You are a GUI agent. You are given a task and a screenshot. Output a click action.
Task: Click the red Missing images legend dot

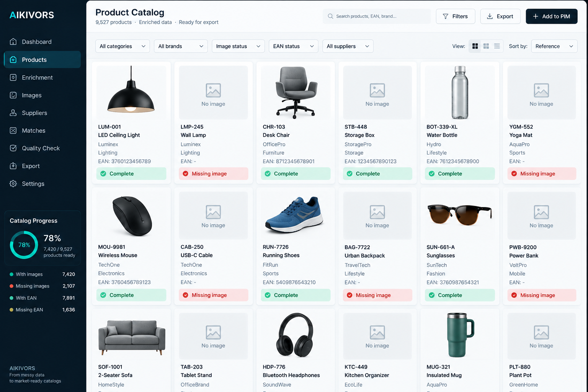[11, 286]
